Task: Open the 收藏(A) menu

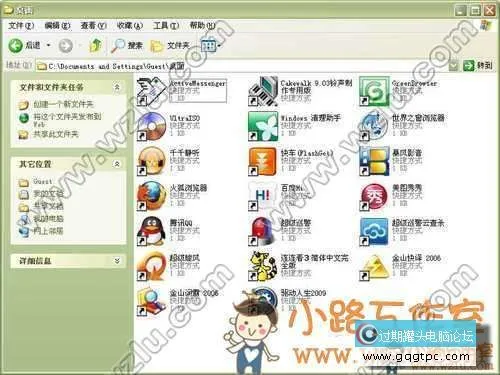Action: click(129, 25)
